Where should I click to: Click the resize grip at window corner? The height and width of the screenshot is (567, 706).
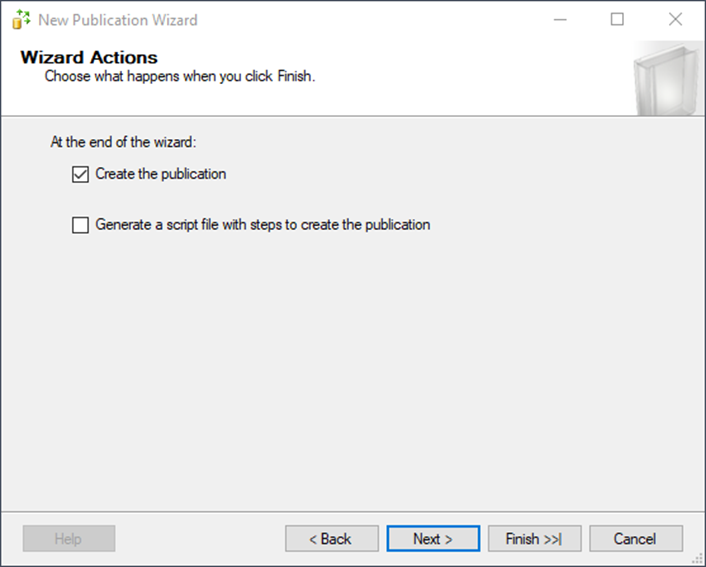point(698,559)
